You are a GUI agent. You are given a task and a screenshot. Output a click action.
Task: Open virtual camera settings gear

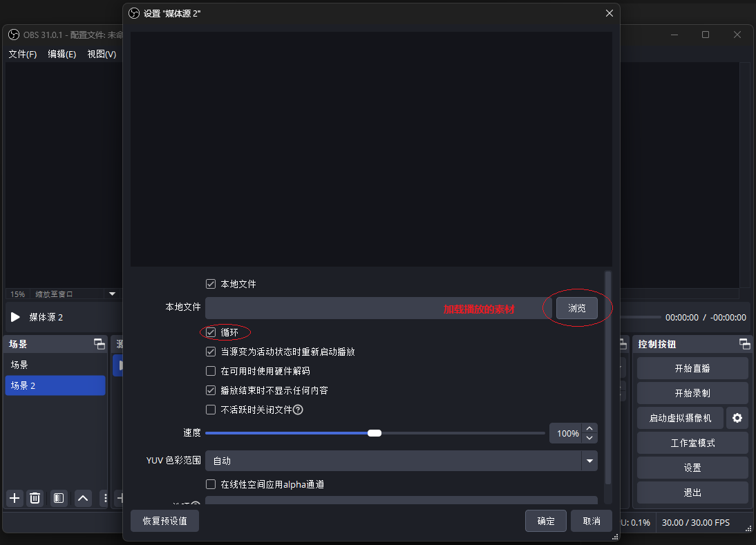737,418
